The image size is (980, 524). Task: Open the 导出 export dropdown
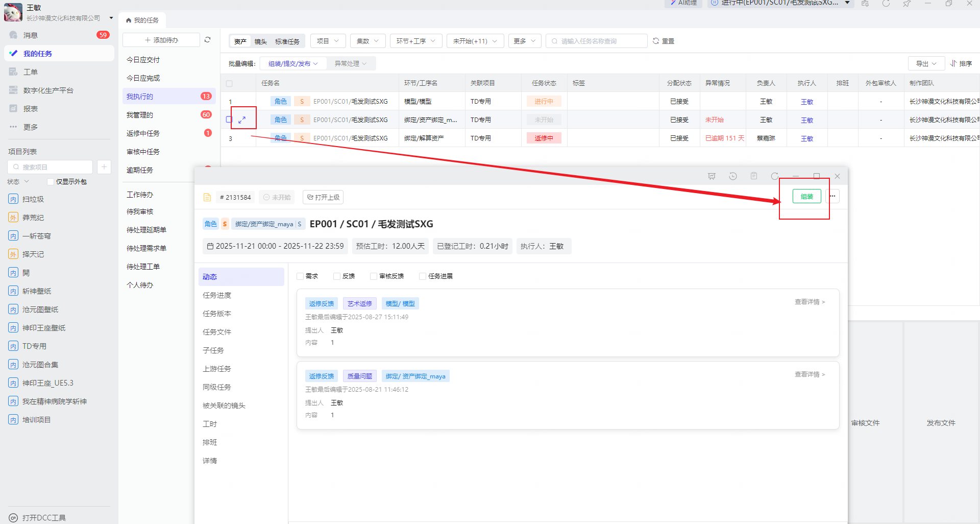pos(926,64)
